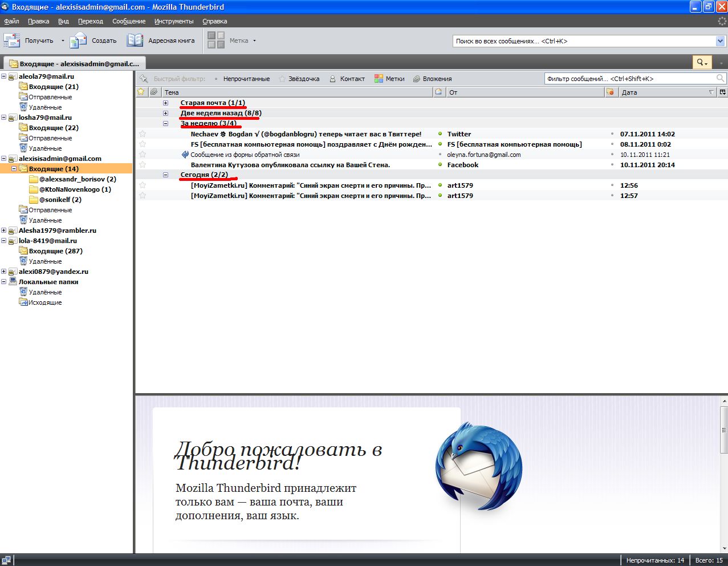Collapse alexisisadmin Входящие (14) subfolders
The image size is (728, 566).
[x=14, y=168]
